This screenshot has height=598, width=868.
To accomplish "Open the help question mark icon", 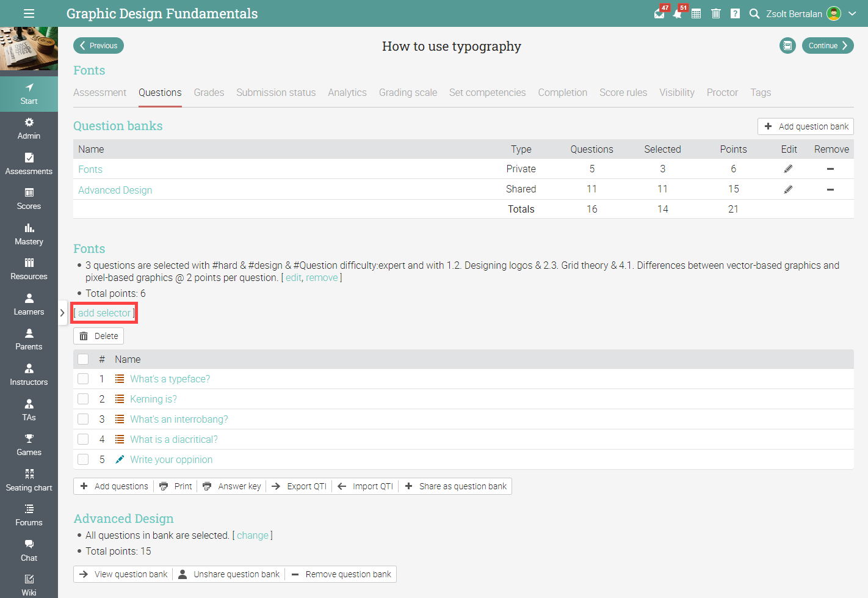I will pyautogui.click(x=736, y=13).
